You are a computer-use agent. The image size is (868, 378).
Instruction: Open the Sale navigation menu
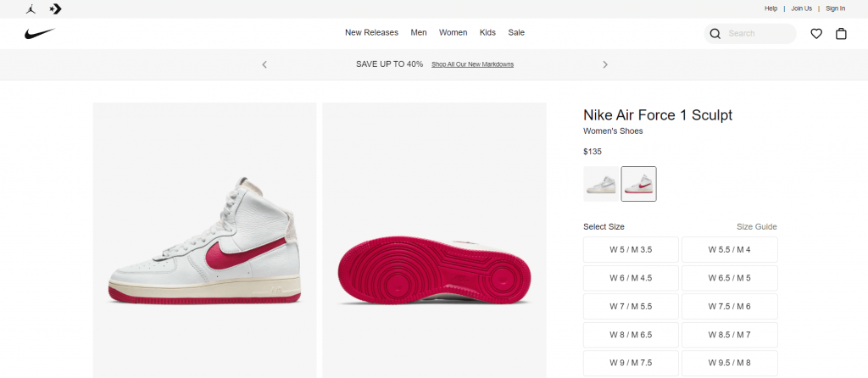(x=516, y=33)
